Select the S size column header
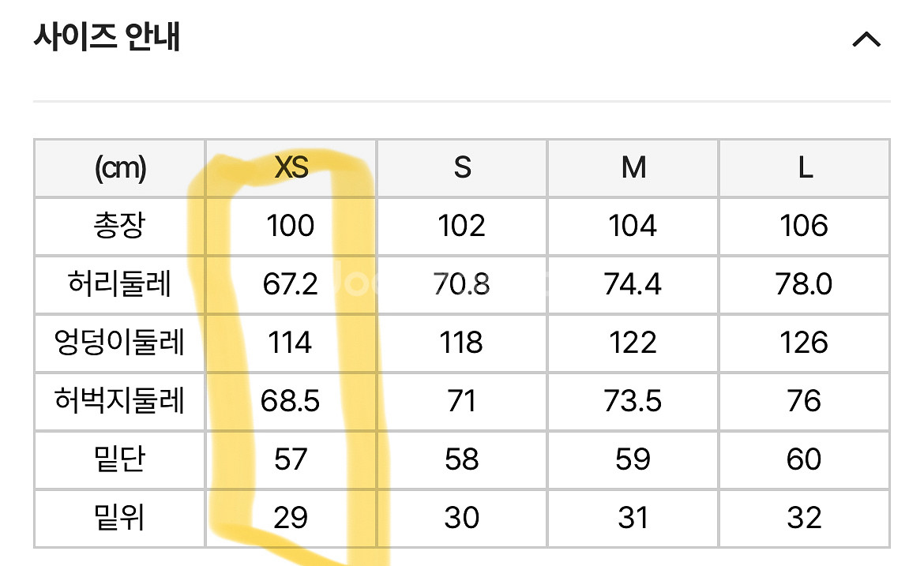The height and width of the screenshot is (566, 924). pyautogui.click(x=463, y=168)
